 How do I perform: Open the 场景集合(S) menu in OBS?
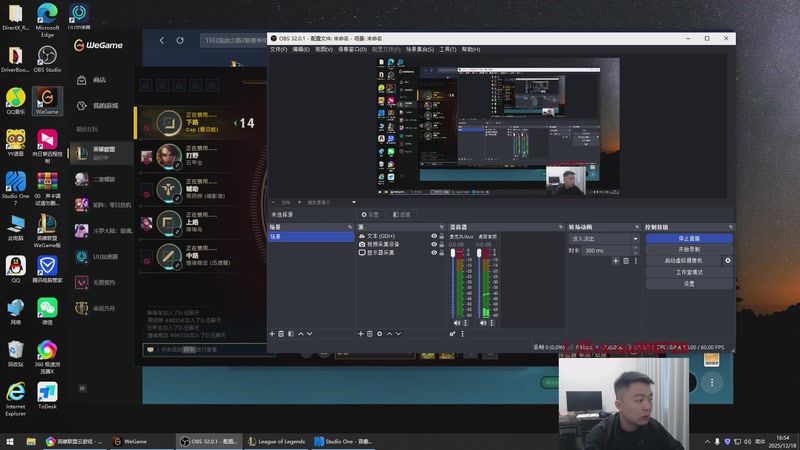[420, 49]
